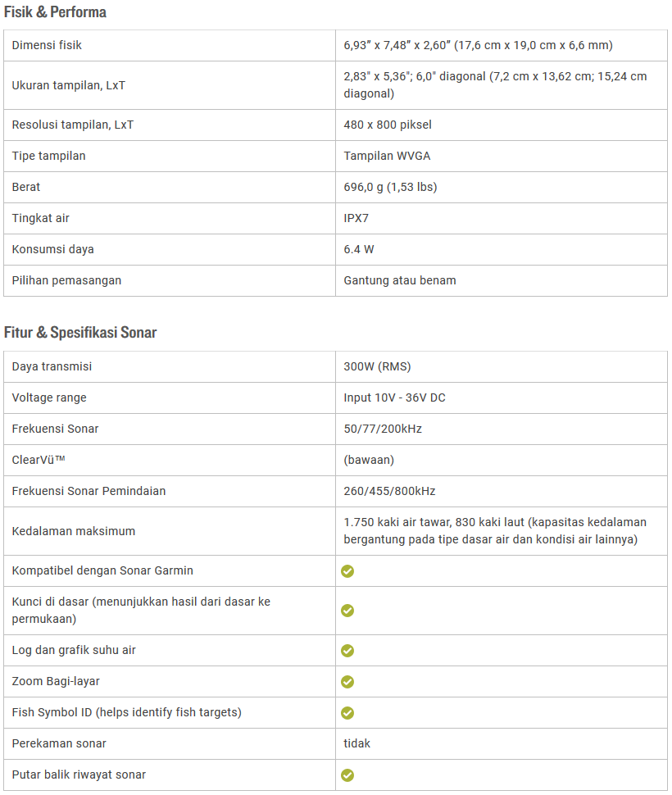Click the Kedalaman maksimum row label

pyautogui.click(x=74, y=531)
